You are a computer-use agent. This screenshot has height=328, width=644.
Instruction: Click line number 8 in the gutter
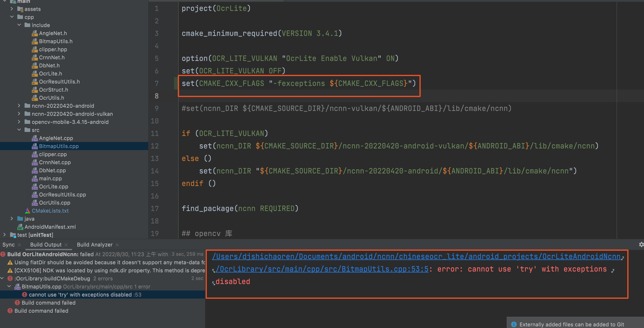156,96
